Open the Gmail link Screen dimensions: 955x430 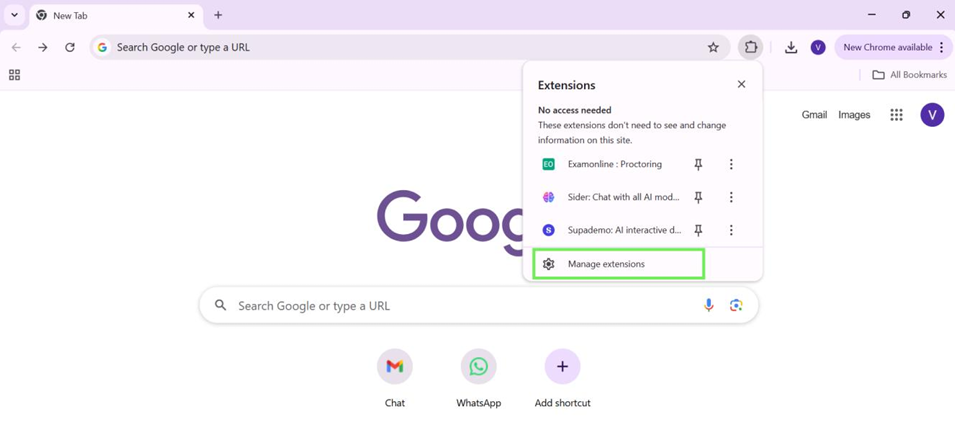click(814, 115)
